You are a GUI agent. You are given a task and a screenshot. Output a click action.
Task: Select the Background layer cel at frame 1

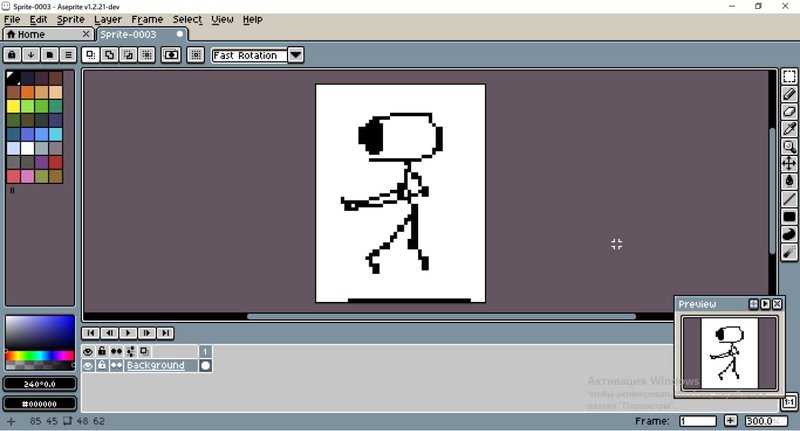tap(205, 365)
